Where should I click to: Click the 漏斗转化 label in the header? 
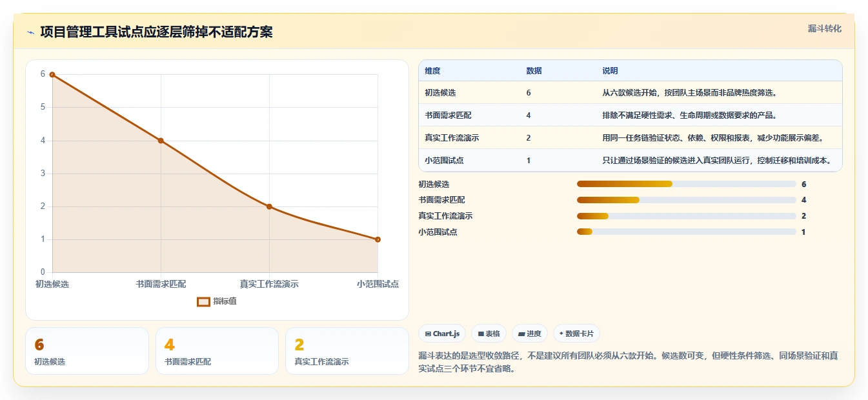coord(825,29)
